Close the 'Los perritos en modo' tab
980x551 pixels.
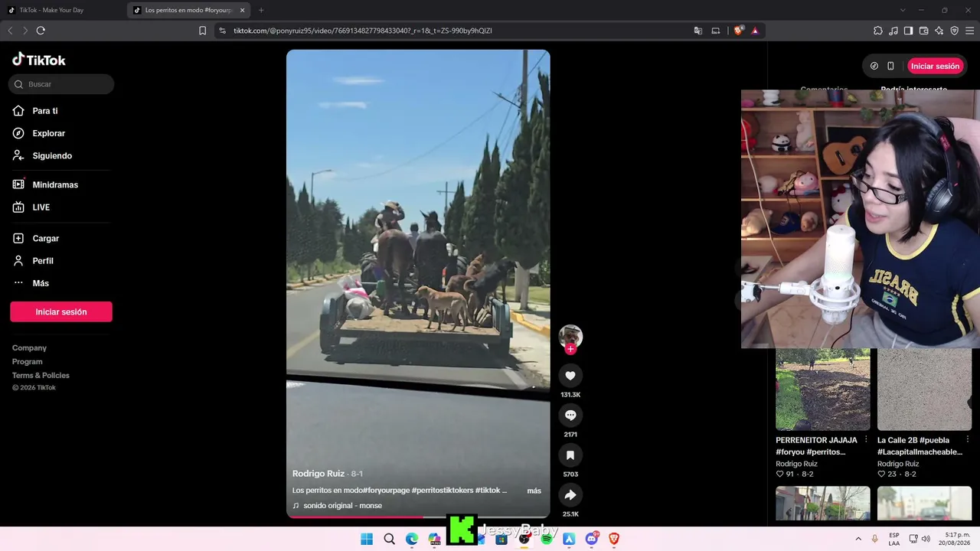coord(243,10)
